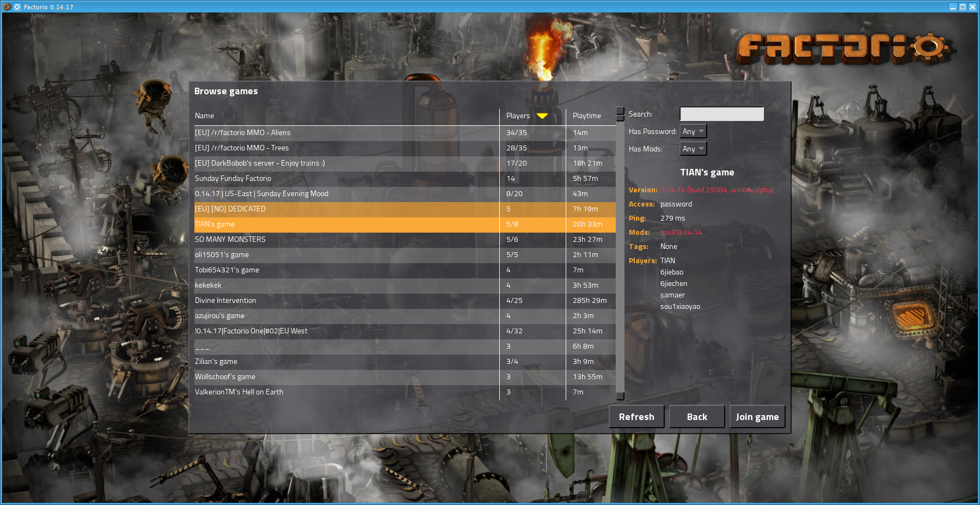Join the selected game
The image size is (980, 505).
pyautogui.click(x=757, y=417)
